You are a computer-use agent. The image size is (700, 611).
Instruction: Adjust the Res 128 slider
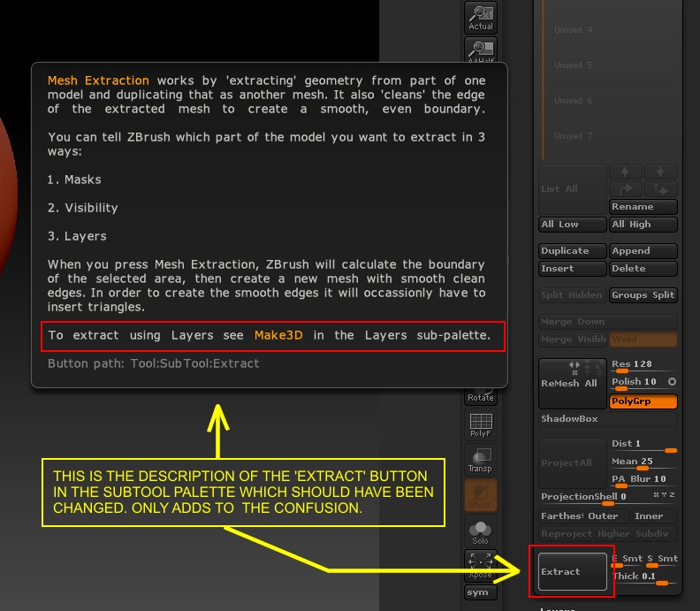pos(643,366)
